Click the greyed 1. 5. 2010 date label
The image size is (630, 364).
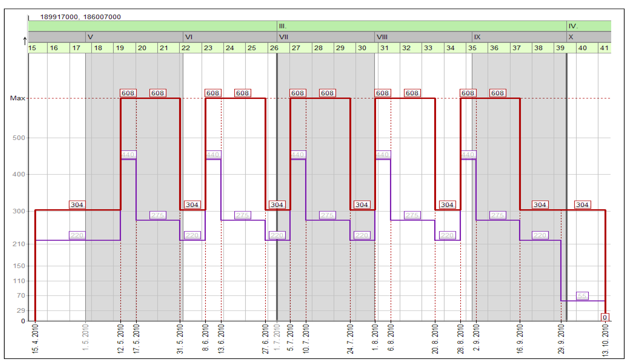pos(86,337)
